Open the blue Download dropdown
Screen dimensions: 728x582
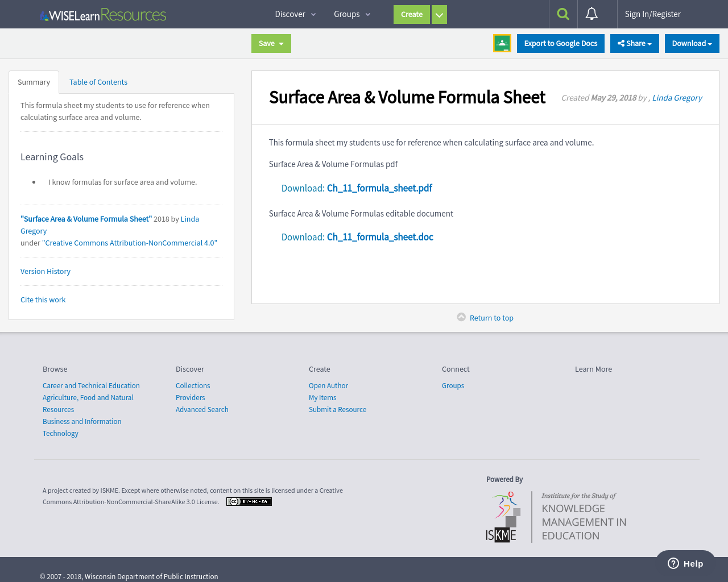click(692, 43)
